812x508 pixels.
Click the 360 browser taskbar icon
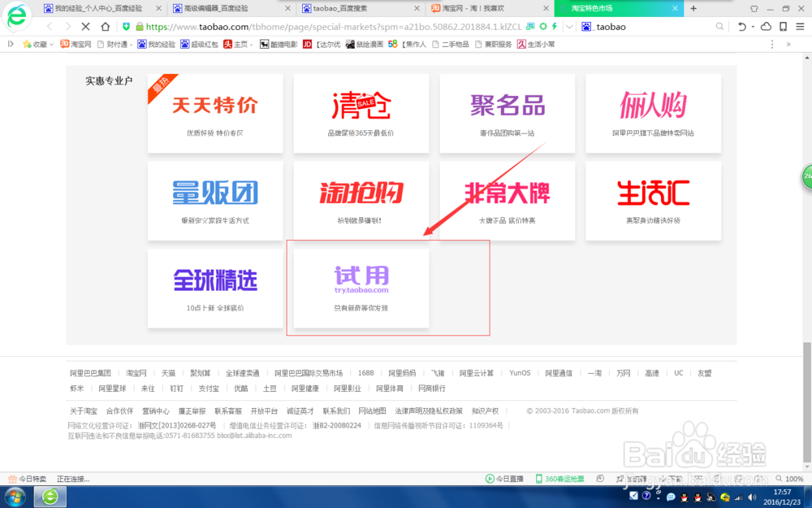pos(50,497)
